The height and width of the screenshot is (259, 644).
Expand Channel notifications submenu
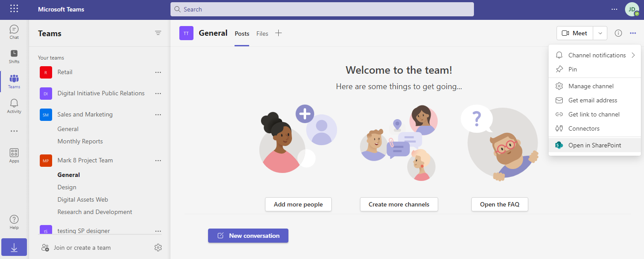595,55
